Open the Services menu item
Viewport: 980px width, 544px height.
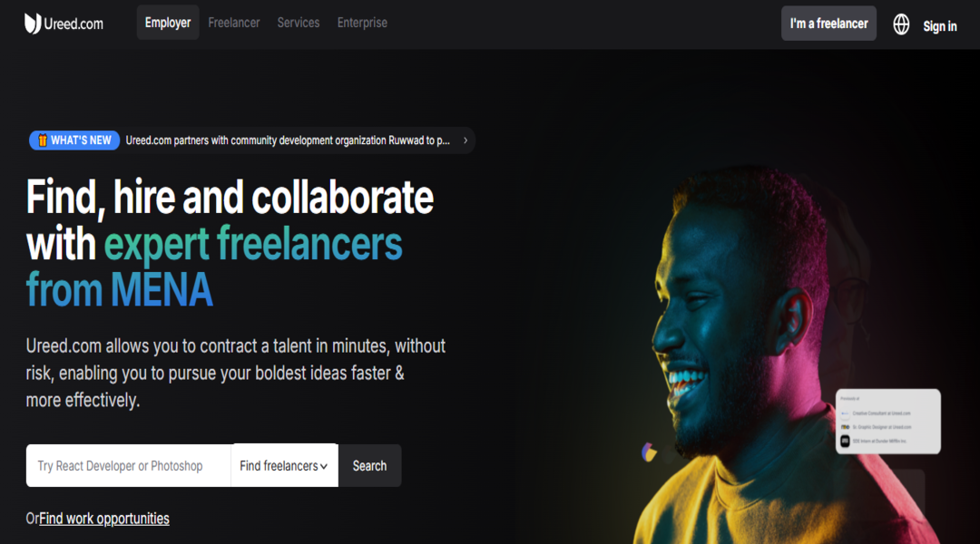(299, 23)
